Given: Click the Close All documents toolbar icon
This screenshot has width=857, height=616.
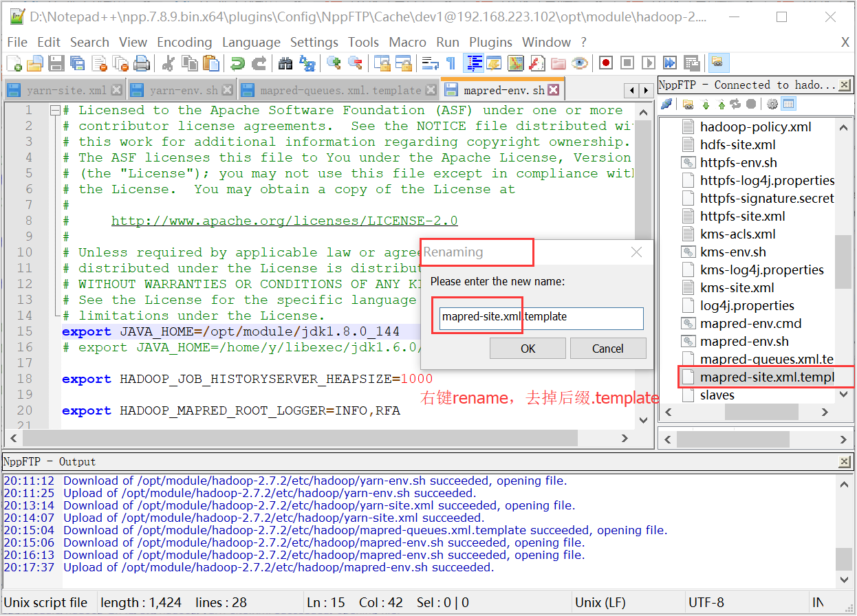Looking at the screenshot, I should tap(121, 63).
